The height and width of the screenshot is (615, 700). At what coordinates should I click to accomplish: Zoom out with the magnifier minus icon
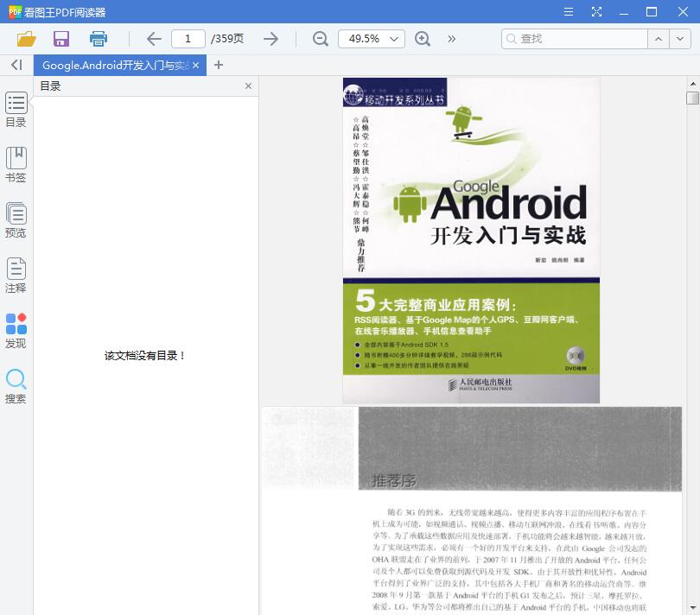[x=320, y=39]
